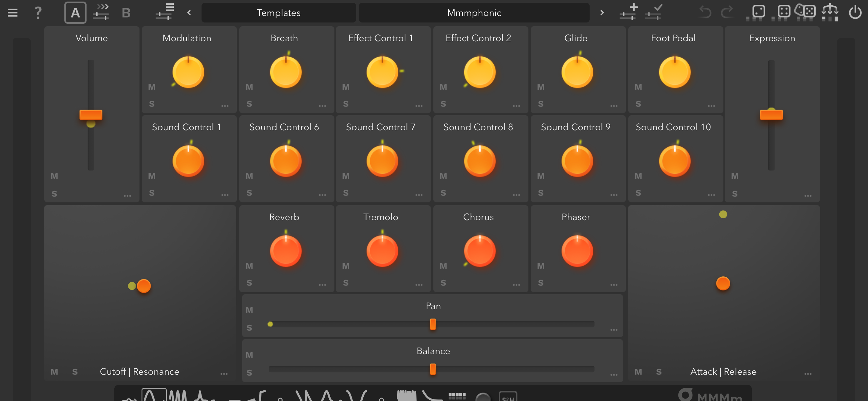The width and height of the screenshot is (868, 401).
Task: Click the Sound Control 10 knob
Action: (x=675, y=161)
